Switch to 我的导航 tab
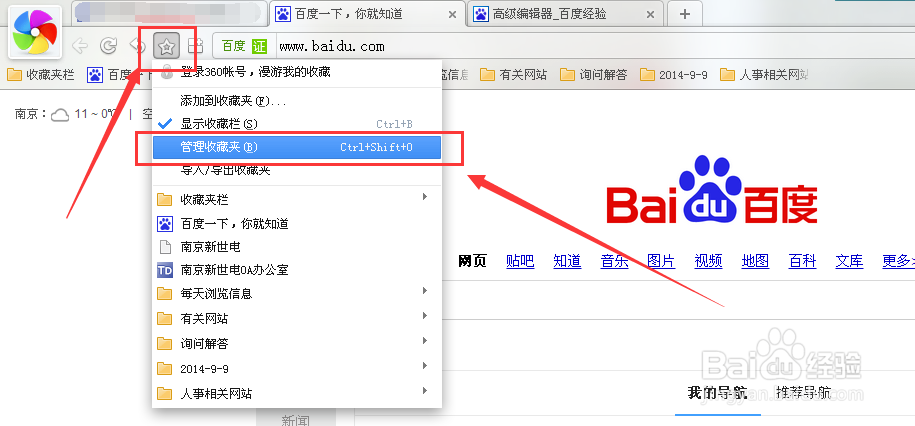The image size is (915, 426). click(x=717, y=393)
